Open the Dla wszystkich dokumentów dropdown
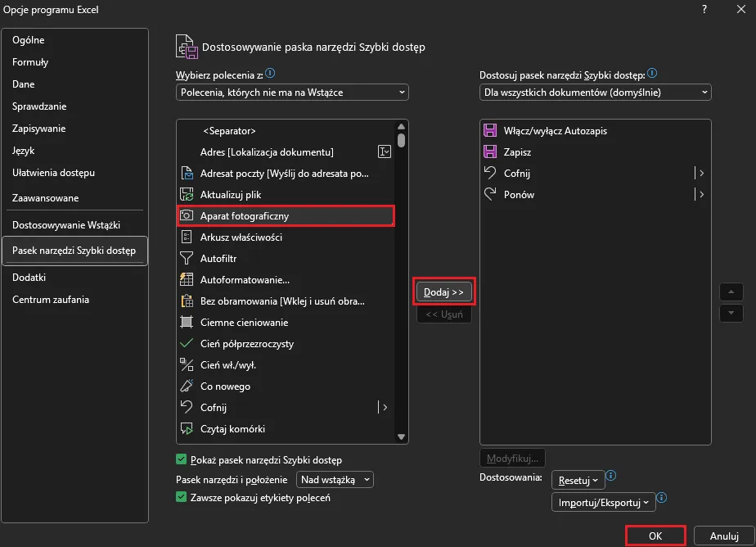The width and height of the screenshot is (756, 547). point(595,93)
